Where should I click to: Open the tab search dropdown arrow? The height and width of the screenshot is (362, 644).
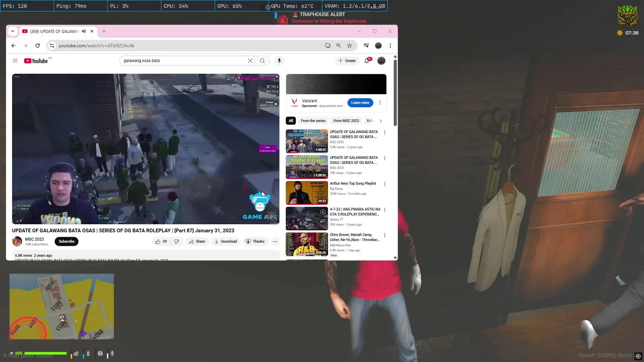(x=13, y=31)
